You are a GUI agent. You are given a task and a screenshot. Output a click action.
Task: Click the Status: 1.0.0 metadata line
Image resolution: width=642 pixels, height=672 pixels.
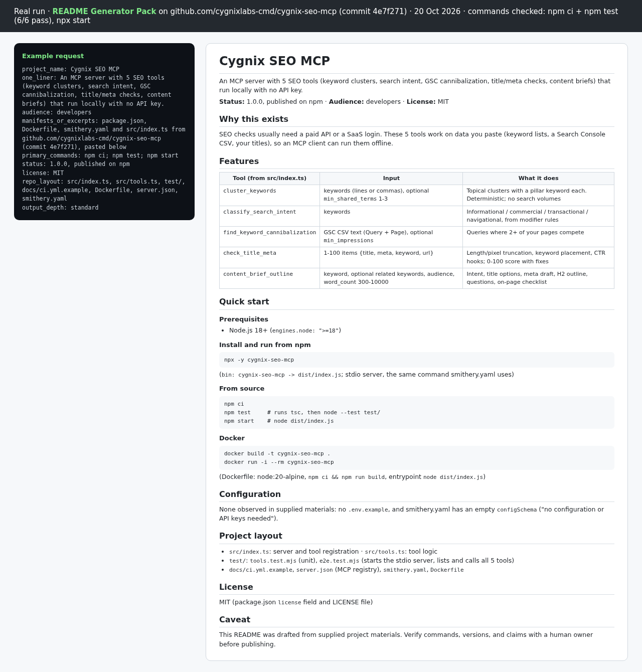pyautogui.click(x=334, y=102)
